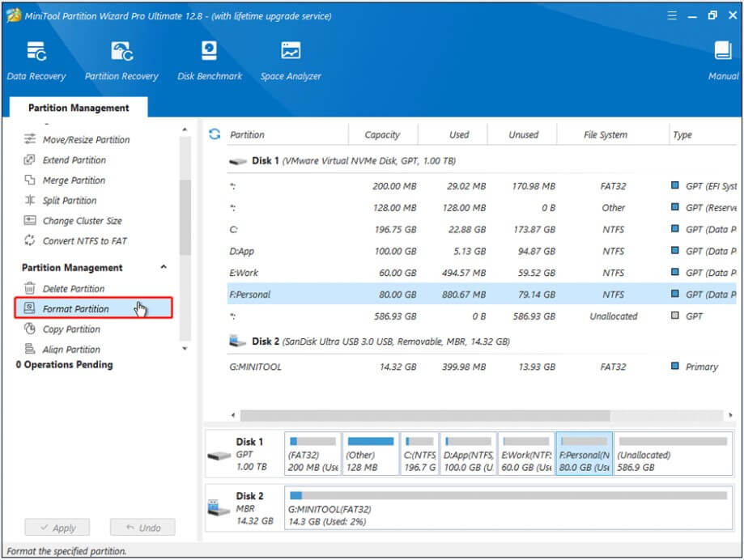Click the MiniTool app logo
This screenshot has width=744, height=560.
[x=13, y=15]
